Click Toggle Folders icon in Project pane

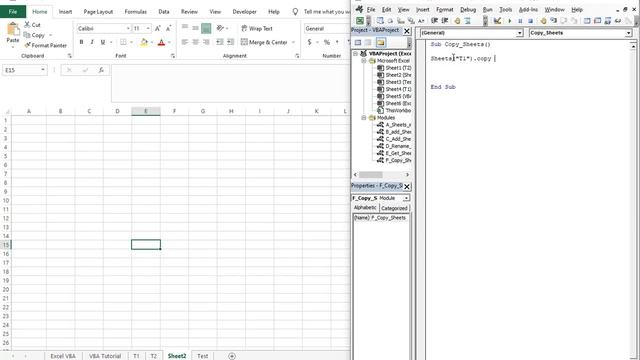click(380, 42)
